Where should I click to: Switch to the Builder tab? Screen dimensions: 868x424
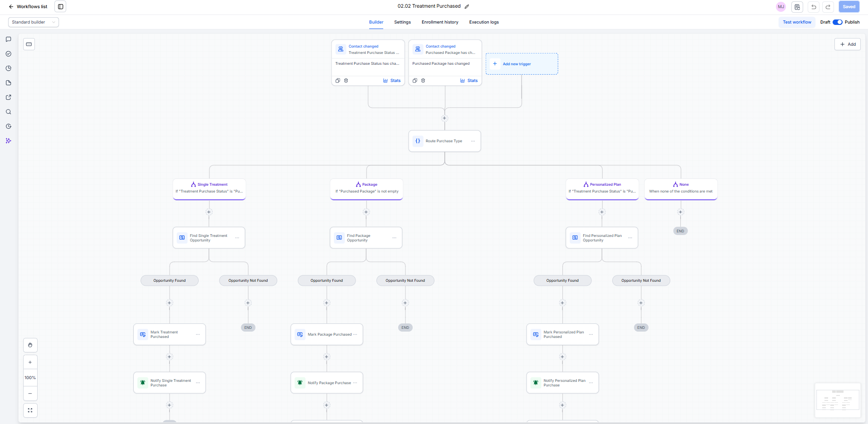376,22
